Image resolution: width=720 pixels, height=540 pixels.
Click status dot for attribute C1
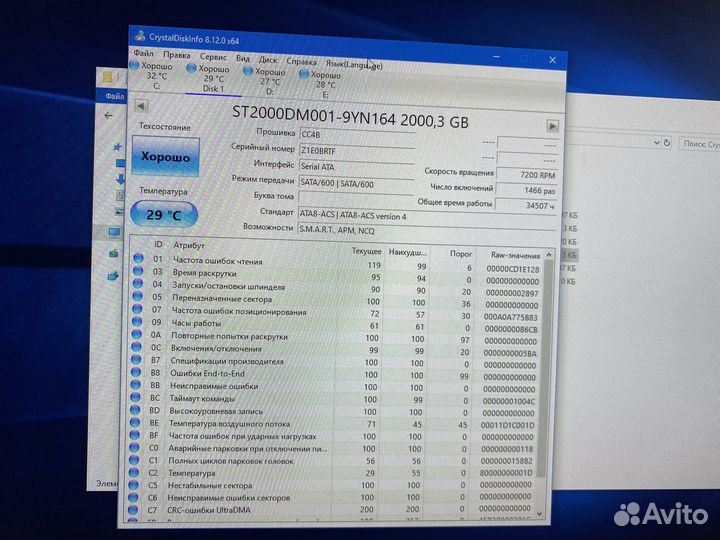pyautogui.click(x=134, y=459)
